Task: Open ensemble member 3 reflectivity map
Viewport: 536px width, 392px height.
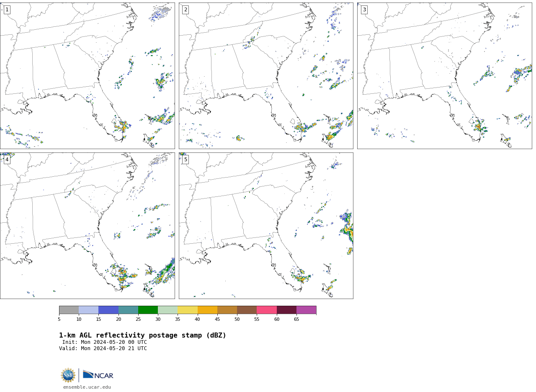Action: pos(444,76)
